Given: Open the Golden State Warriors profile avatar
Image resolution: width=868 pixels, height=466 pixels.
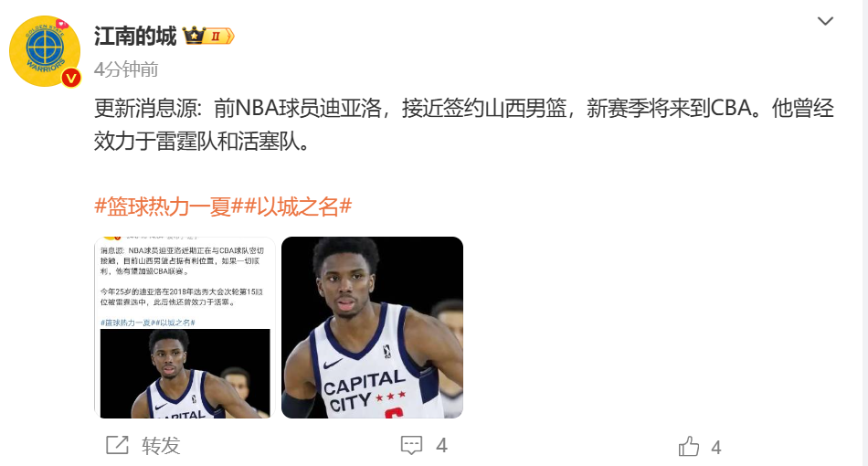Looking at the screenshot, I should [x=45, y=51].
